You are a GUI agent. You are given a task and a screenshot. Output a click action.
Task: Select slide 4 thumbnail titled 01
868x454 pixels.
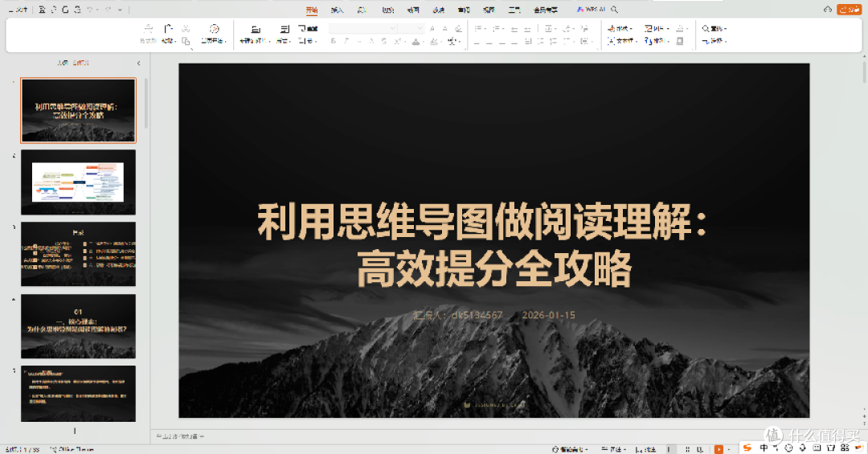[78, 326]
